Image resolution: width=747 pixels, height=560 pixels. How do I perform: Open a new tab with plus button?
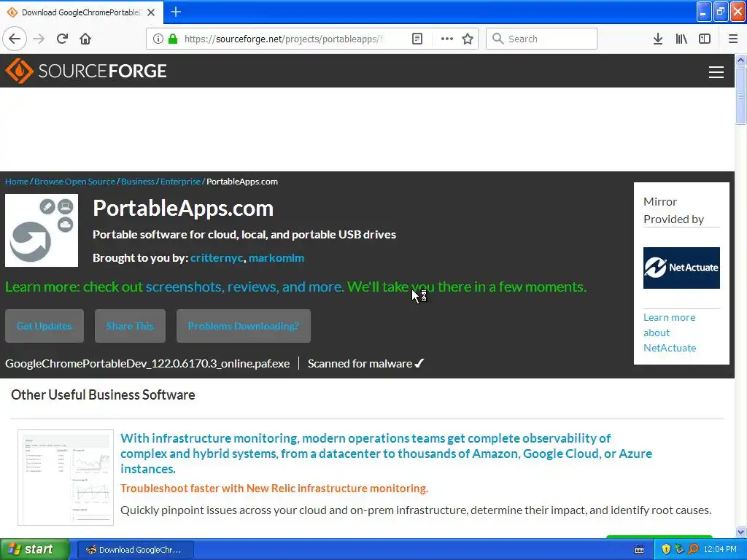[175, 12]
